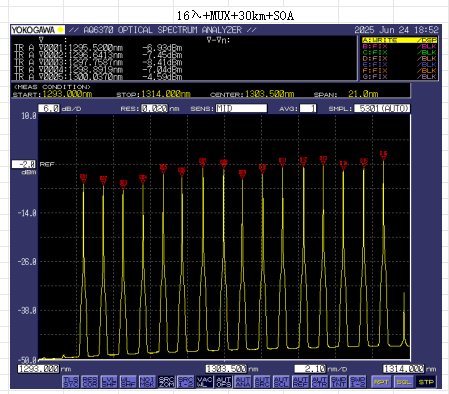Click the AUT REF button
Viewport: 449px width, 394px height.
coord(300,382)
